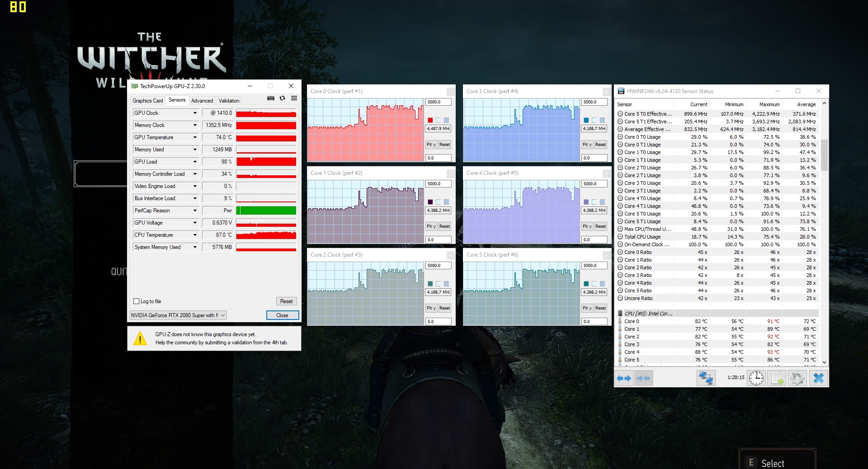Open the Memory Used sensor dropdown
868x469 pixels.
[x=195, y=150]
